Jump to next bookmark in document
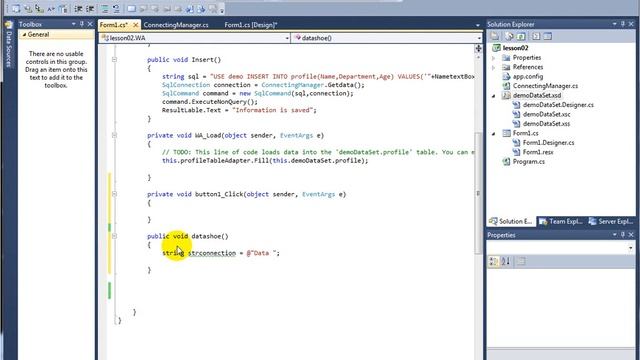The height and width of the screenshot is (360, 640). (x=201, y=9)
